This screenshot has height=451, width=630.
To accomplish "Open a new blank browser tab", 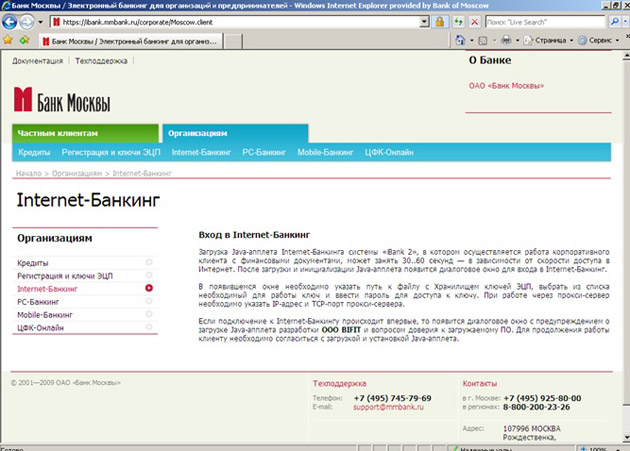I will click(233, 41).
